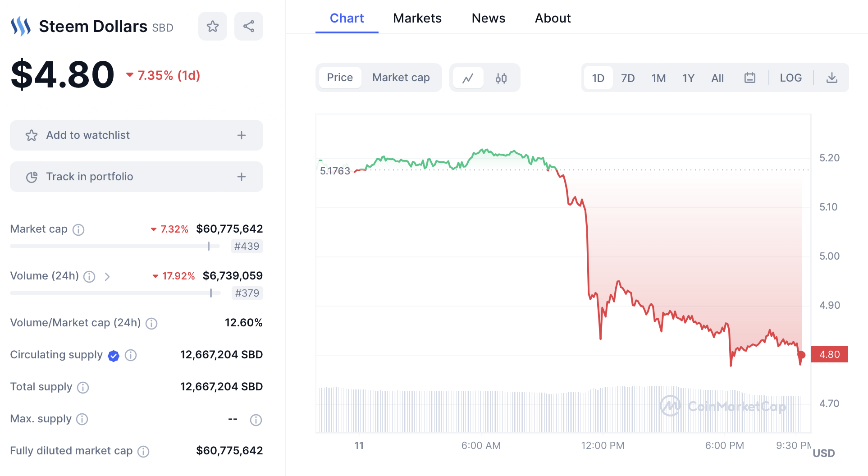Image resolution: width=868 pixels, height=476 pixels.
Task: Toggle the LOG scale option
Action: point(791,78)
